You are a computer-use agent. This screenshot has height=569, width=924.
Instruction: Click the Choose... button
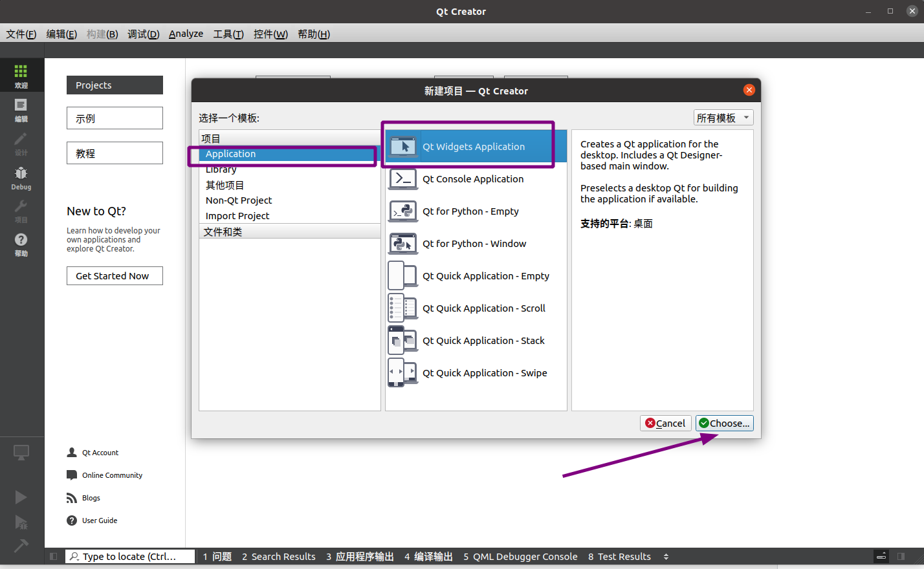pyautogui.click(x=724, y=424)
